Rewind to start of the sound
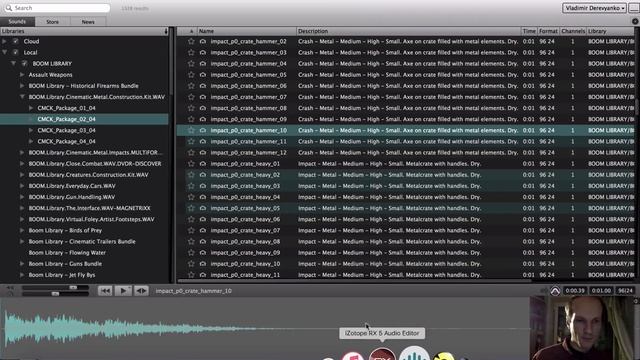The width and height of the screenshot is (640, 360). click(x=105, y=291)
